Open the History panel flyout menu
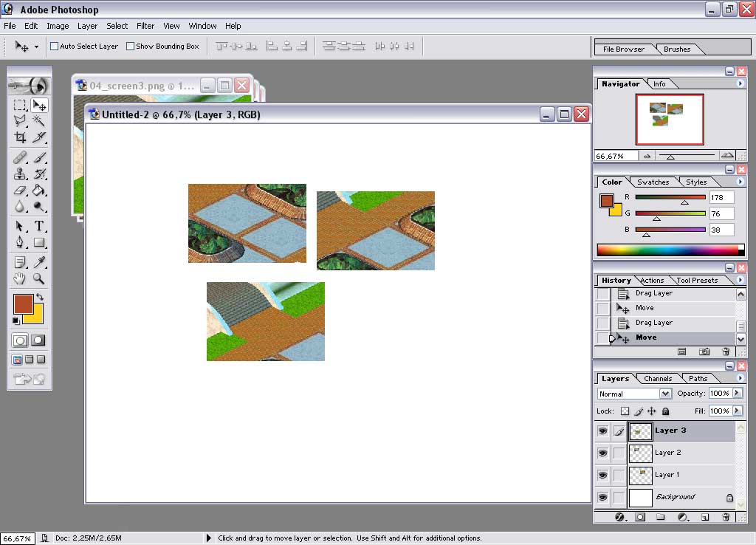756x545 pixels. click(740, 280)
